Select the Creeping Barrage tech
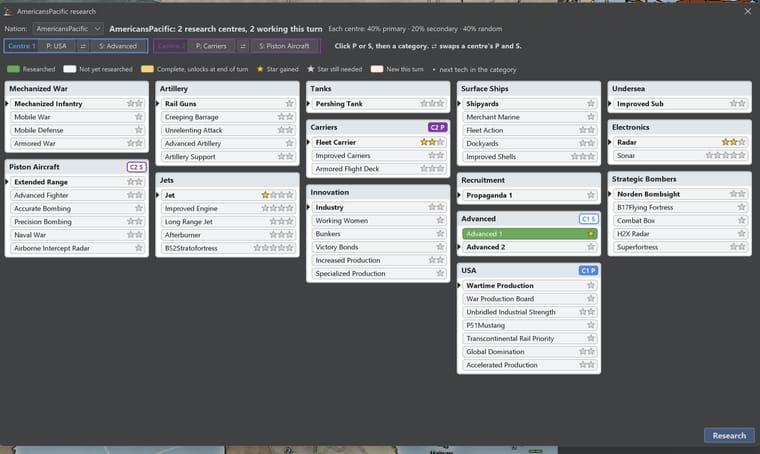The width and height of the screenshot is (760, 454). click(227, 117)
